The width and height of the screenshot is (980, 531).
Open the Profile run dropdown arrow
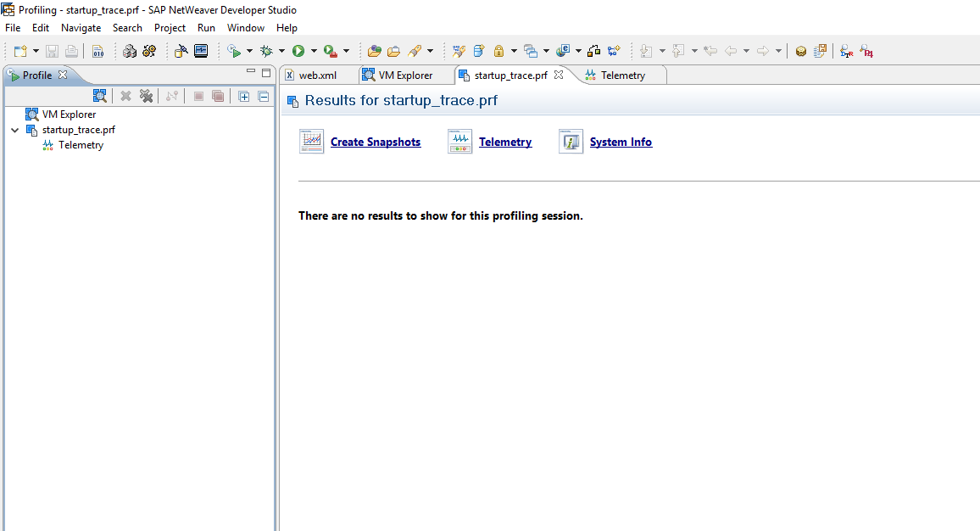pyautogui.click(x=249, y=51)
